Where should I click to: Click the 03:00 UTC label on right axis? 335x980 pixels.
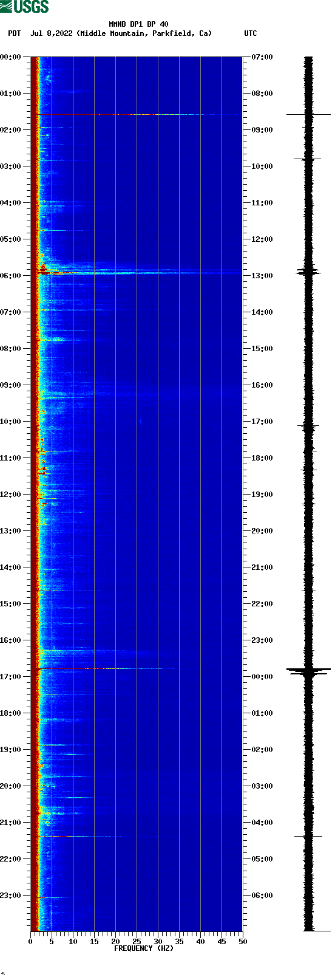[262, 786]
